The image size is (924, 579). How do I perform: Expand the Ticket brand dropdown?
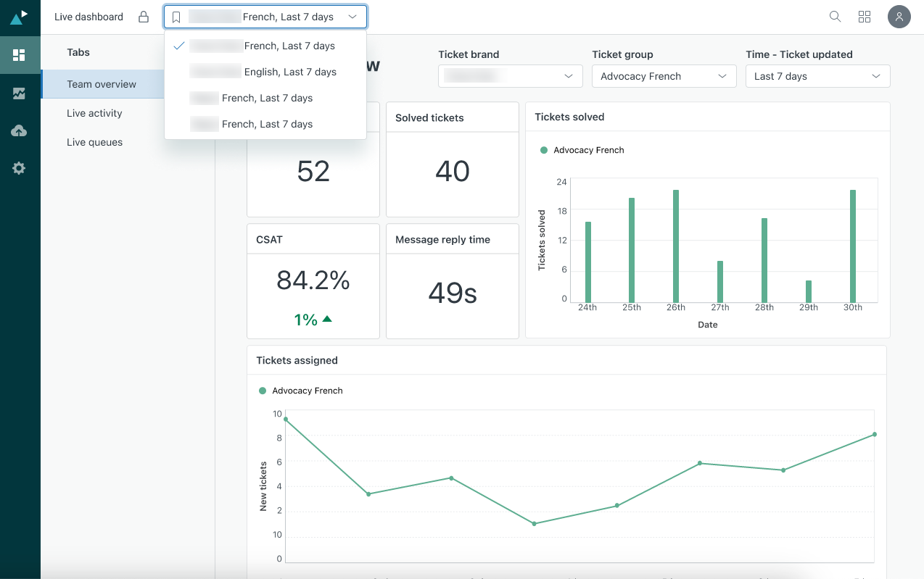(510, 76)
